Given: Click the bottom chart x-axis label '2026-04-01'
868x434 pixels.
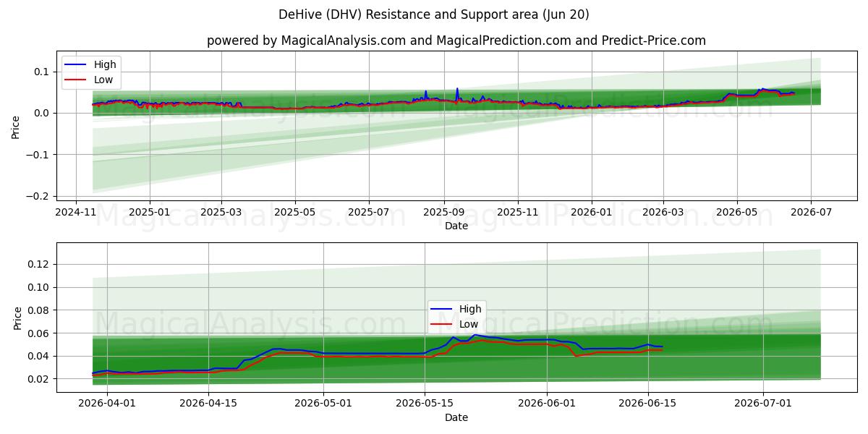Looking at the screenshot, I should (x=107, y=405).
